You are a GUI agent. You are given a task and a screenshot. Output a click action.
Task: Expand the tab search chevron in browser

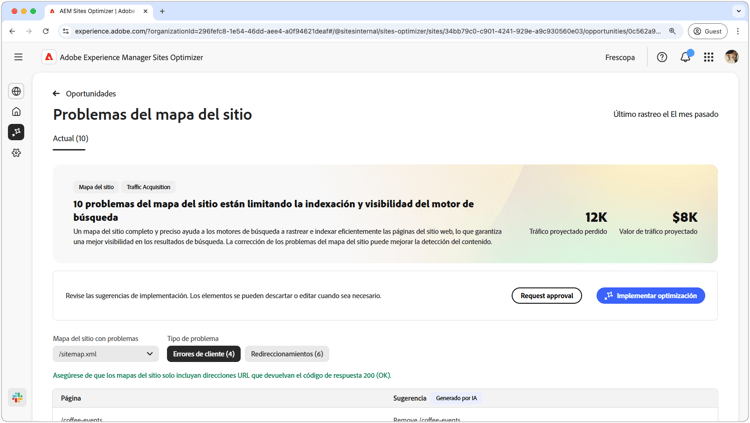click(739, 11)
